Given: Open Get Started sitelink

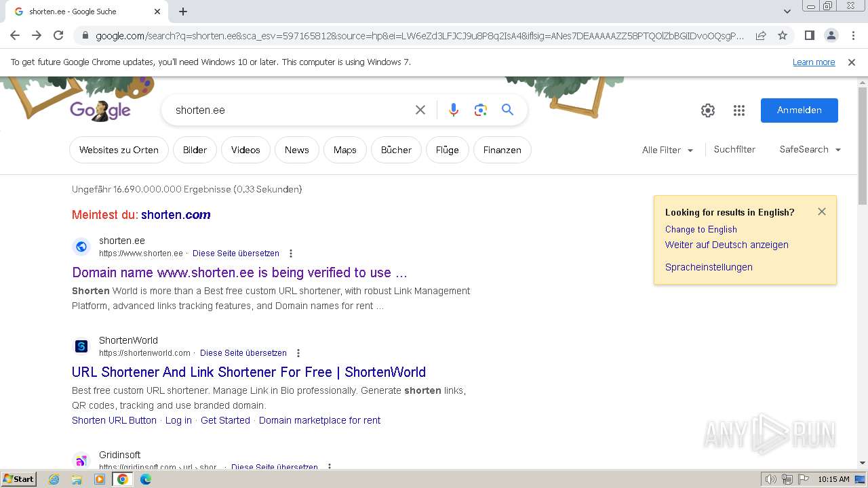Looking at the screenshot, I should (225, 420).
